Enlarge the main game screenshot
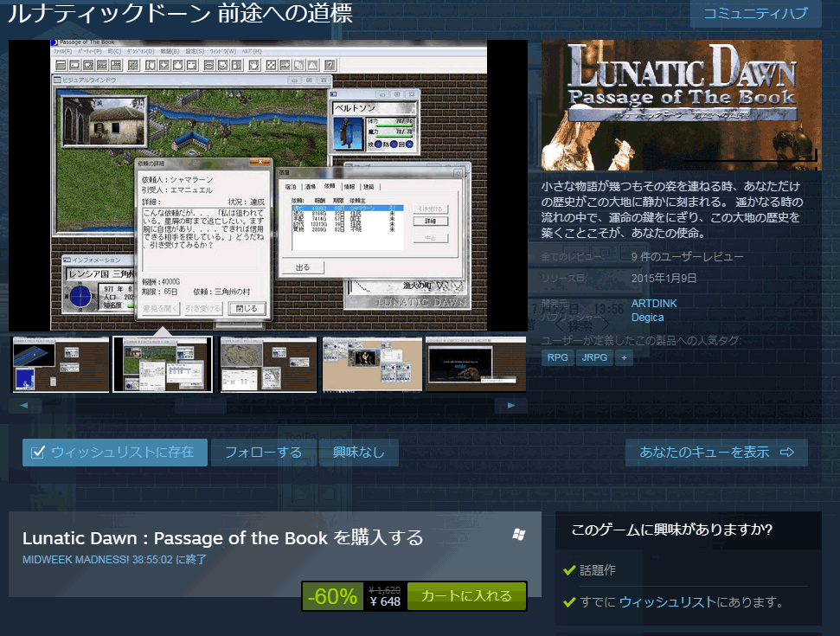This screenshot has height=636, width=840. 268,185
